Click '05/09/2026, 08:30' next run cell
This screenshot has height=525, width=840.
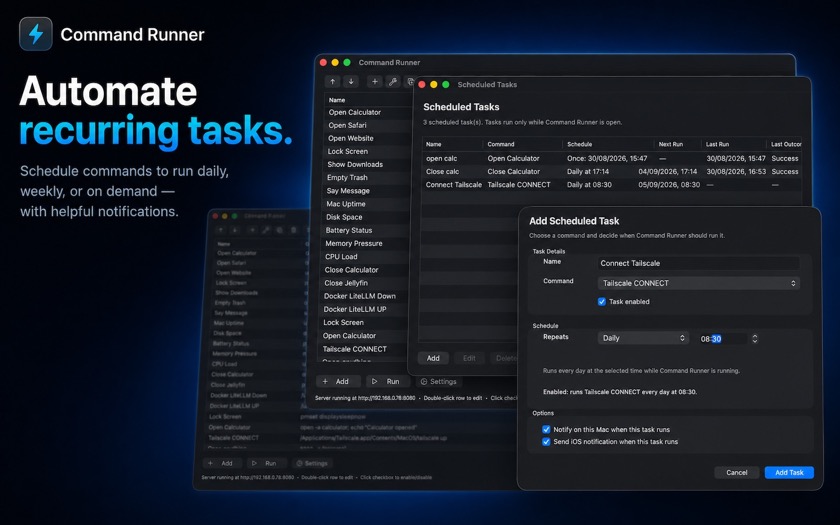pyautogui.click(x=669, y=185)
